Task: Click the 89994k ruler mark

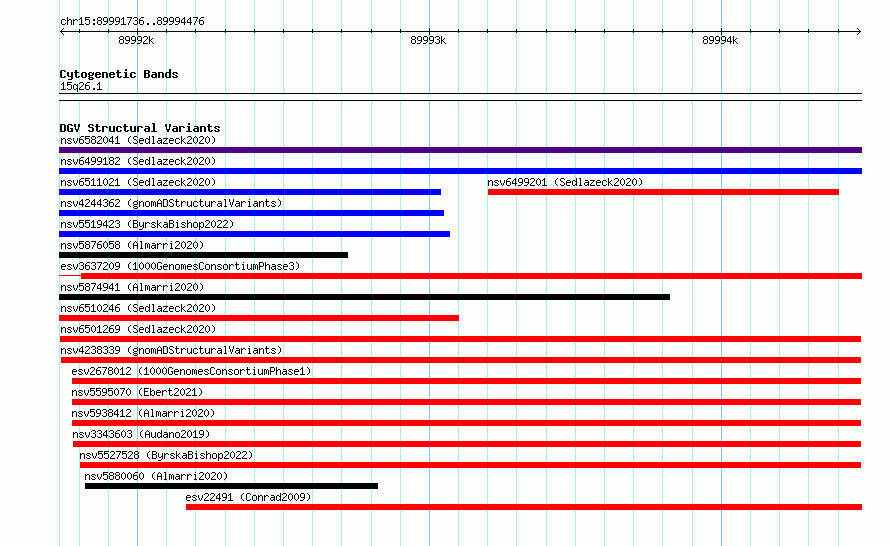Action: pyautogui.click(x=720, y=40)
